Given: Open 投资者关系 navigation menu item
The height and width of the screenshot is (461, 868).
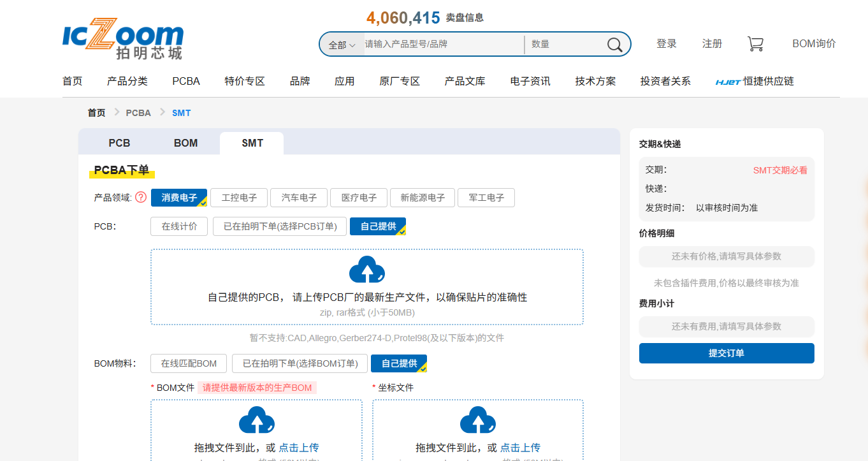Looking at the screenshot, I should pos(665,82).
